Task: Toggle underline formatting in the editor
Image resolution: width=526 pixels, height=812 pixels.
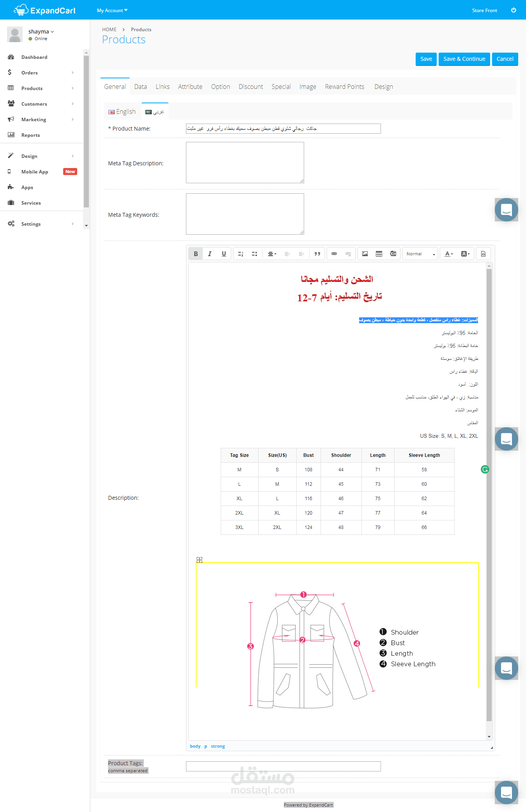Action: (x=224, y=254)
